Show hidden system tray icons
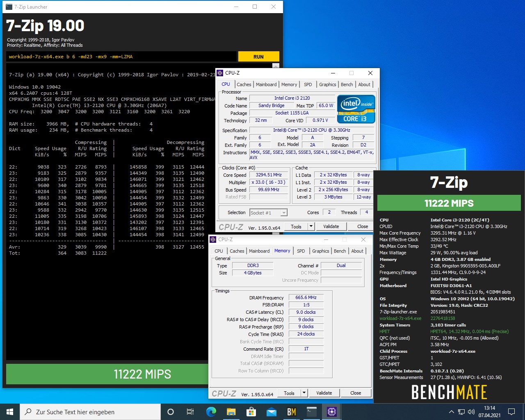The width and height of the screenshot is (525, 420). [x=451, y=412]
